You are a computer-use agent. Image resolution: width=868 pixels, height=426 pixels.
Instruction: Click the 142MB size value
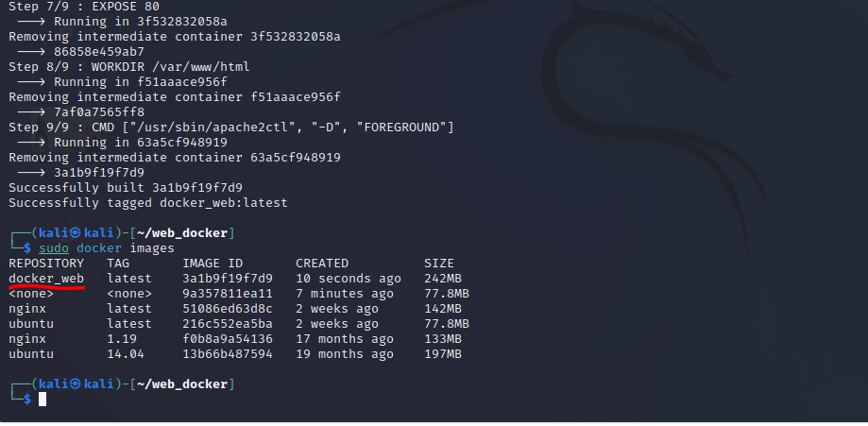coord(443,309)
